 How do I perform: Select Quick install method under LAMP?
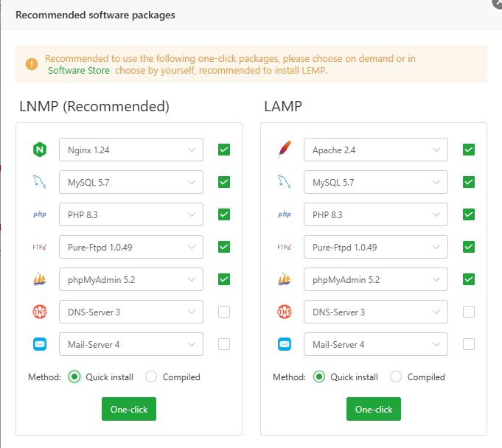coord(319,377)
